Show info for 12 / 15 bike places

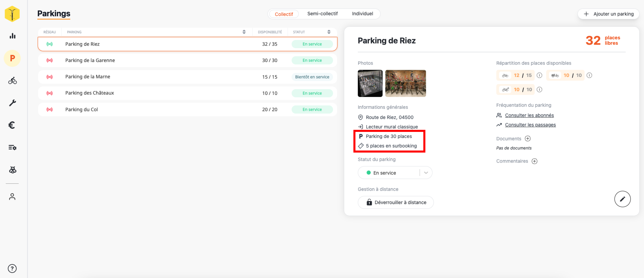(540, 75)
